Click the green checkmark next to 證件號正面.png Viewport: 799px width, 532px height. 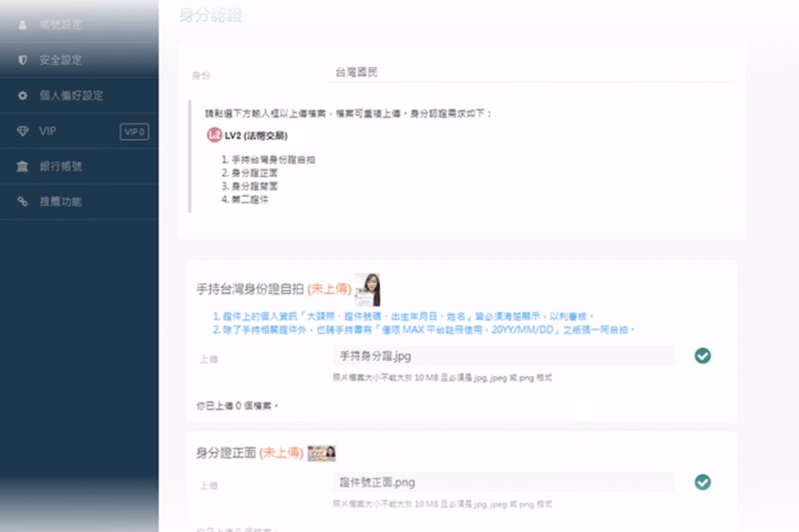(x=703, y=482)
